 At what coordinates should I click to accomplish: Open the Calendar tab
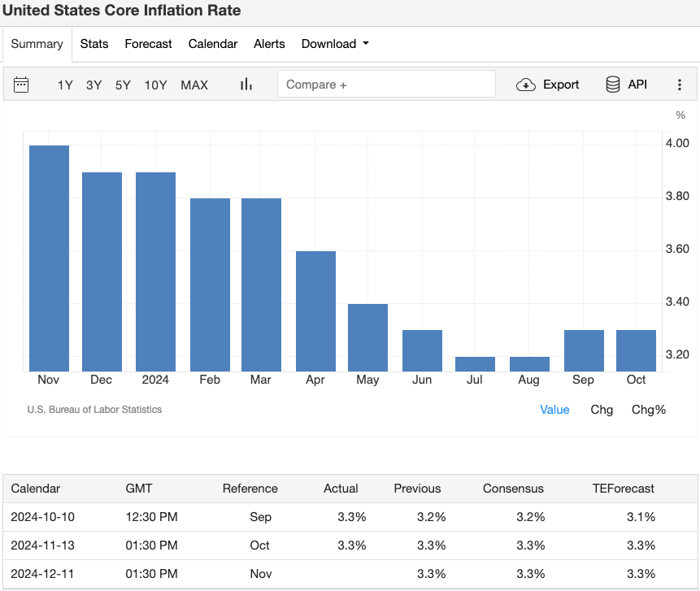(x=212, y=44)
